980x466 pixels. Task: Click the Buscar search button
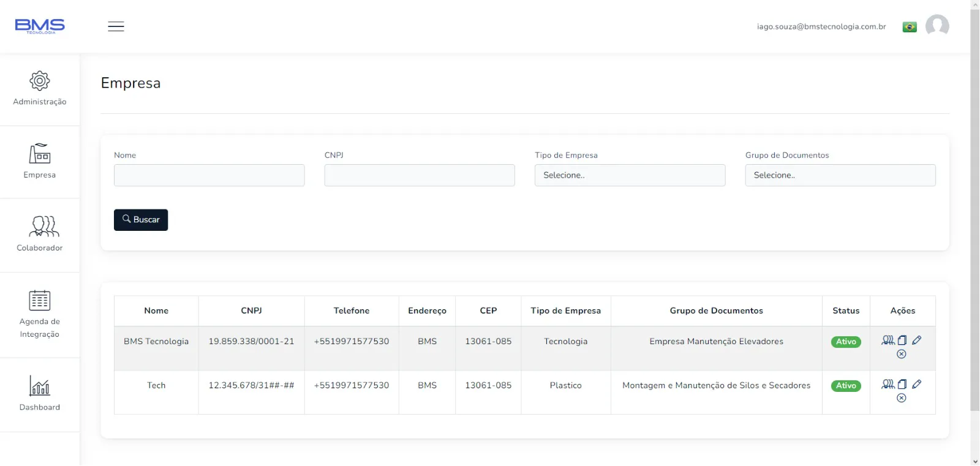coord(141,220)
